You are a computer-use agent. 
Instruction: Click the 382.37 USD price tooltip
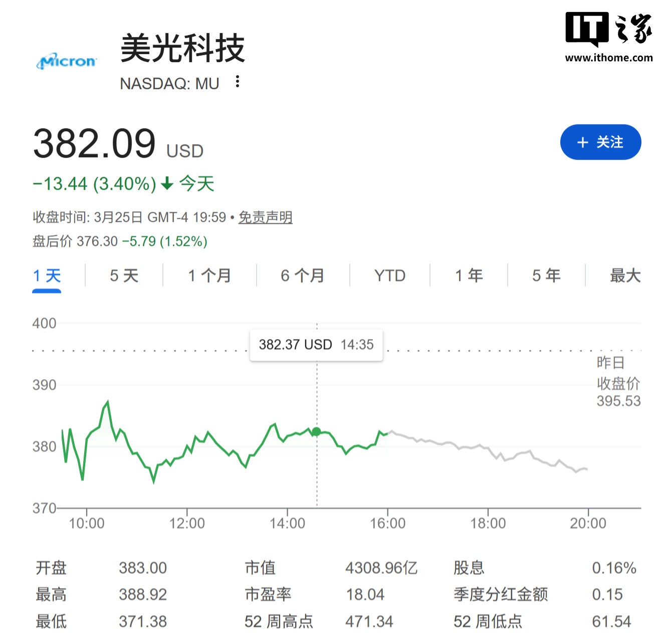[x=316, y=345]
